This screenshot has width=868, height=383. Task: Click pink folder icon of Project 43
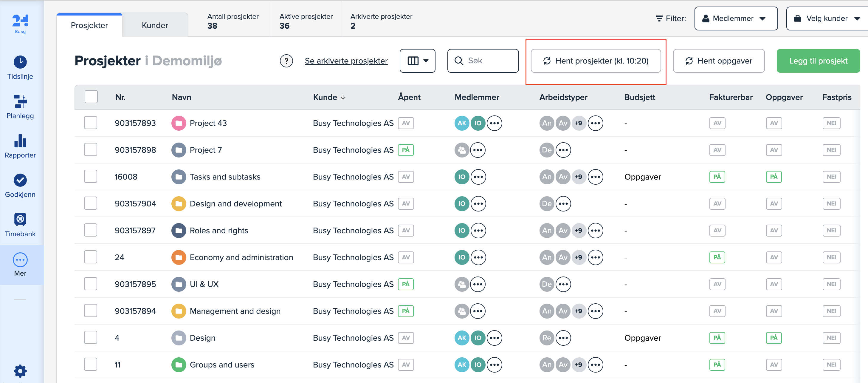point(179,123)
